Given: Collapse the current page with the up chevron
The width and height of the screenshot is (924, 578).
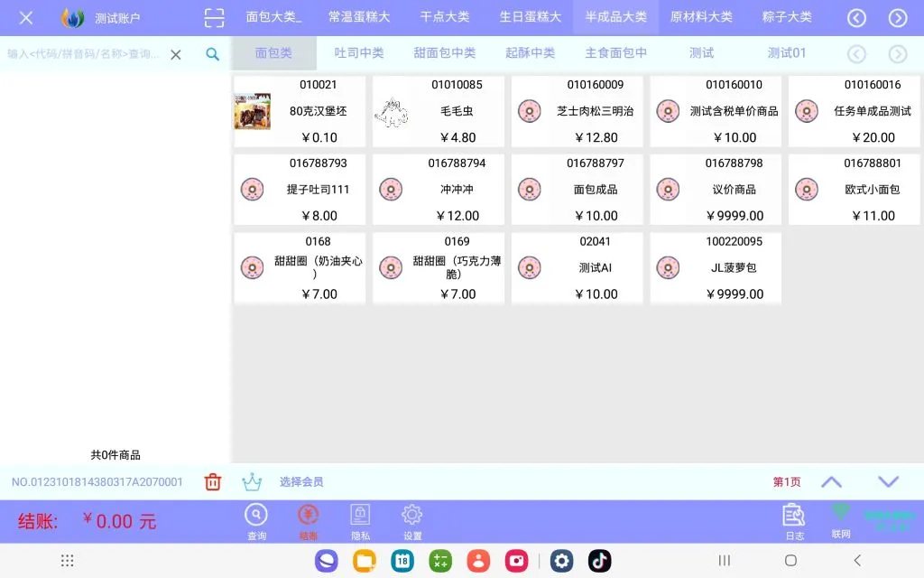Looking at the screenshot, I should [831, 481].
